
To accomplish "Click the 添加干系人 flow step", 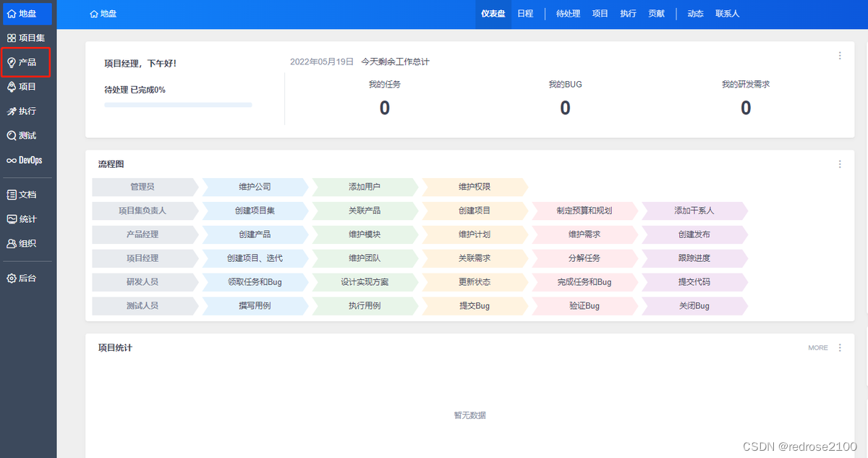I will [694, 211].
